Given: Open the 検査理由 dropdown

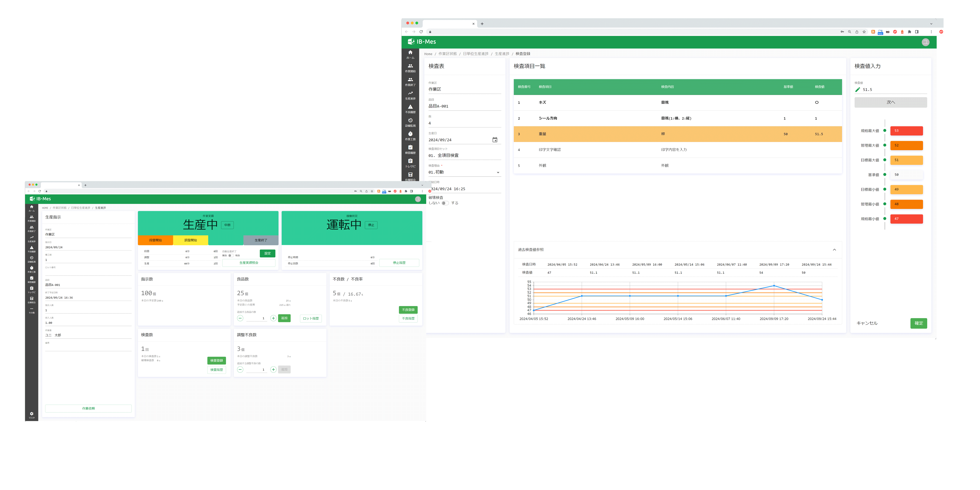Looking at the screenshot, I should pos(465,172).
